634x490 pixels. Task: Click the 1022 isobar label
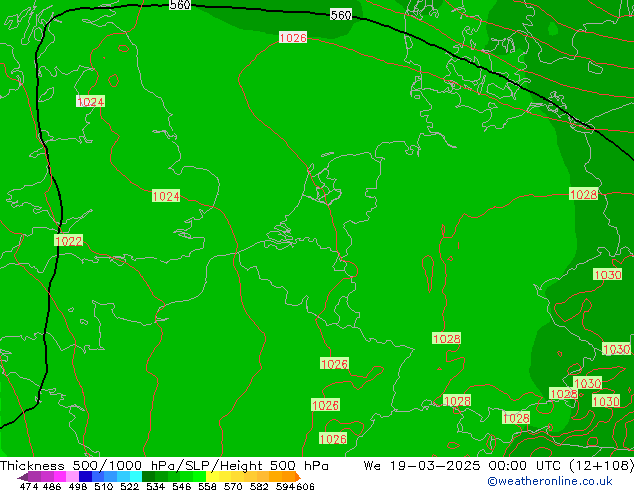(x=68, y=241)
